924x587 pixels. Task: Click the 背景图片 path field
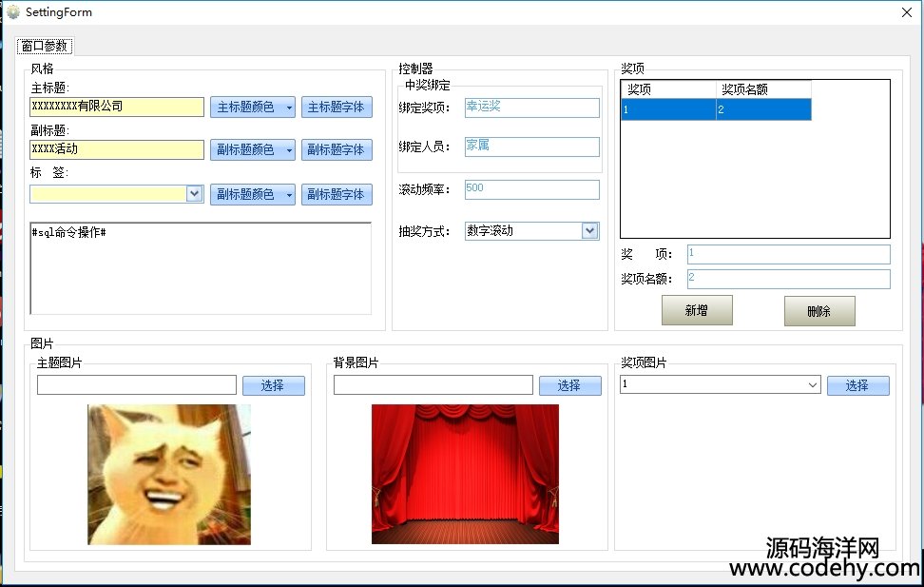point(433,385)
